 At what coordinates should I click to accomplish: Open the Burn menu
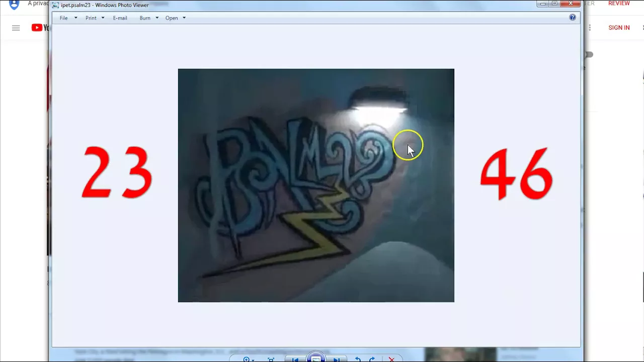[145, 18]
